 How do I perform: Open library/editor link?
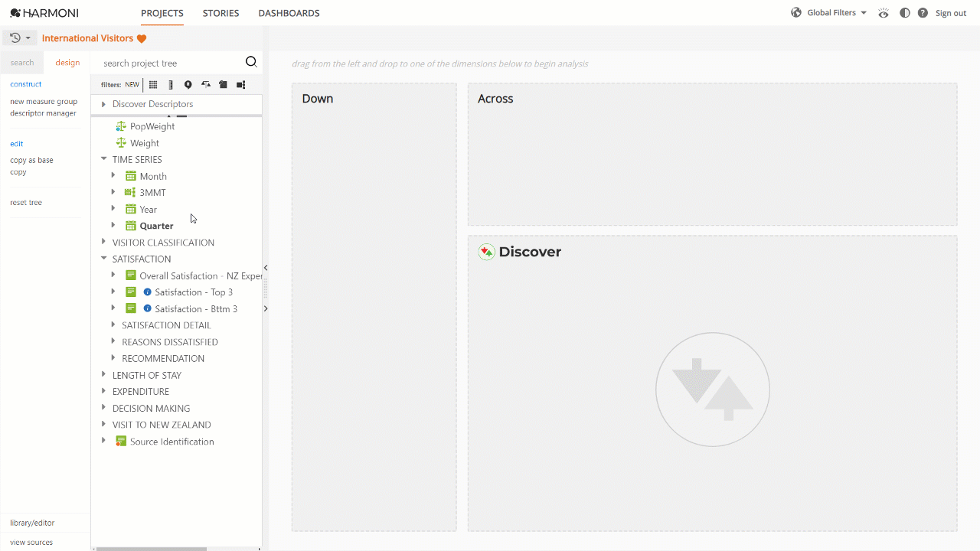point(32,523)
